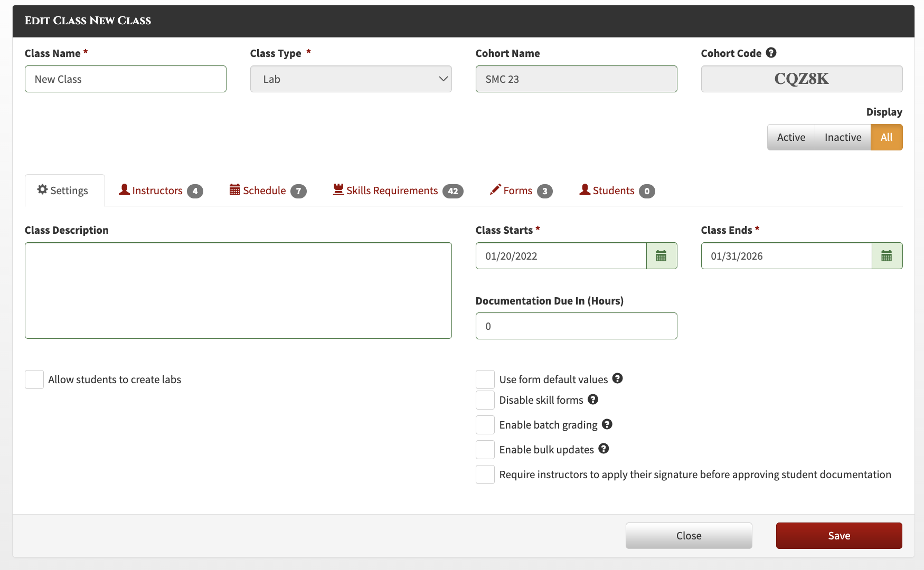Switch to the Skills Requirements tab
This screenshot has height=570, width=924.
[x=398, y=191]
